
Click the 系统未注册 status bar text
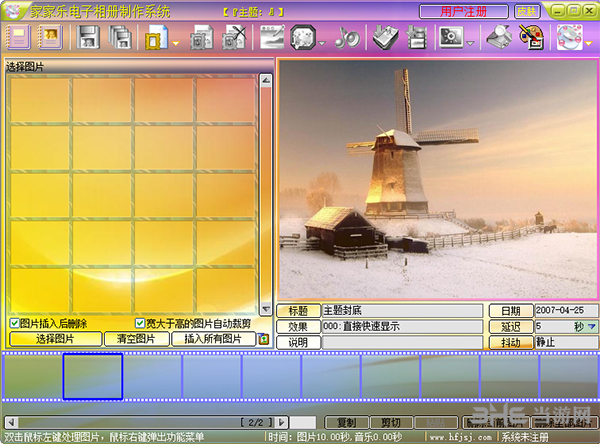525,437
